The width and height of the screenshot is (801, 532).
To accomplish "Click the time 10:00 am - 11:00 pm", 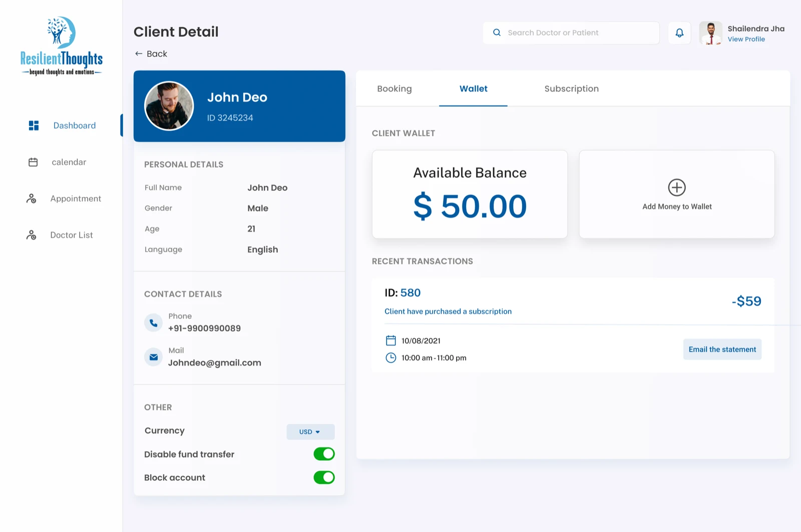I will tap(434, 358).
